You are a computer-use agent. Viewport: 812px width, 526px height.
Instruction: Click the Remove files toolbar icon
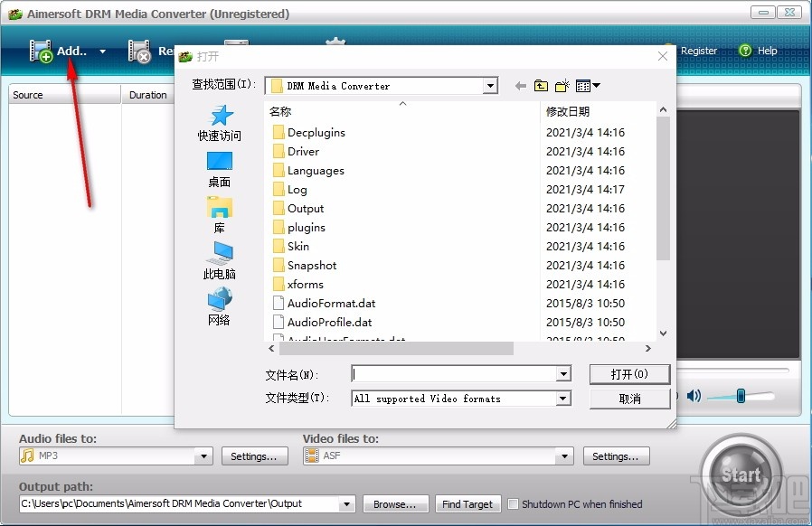pyautogui.click(x=138, y=52)
